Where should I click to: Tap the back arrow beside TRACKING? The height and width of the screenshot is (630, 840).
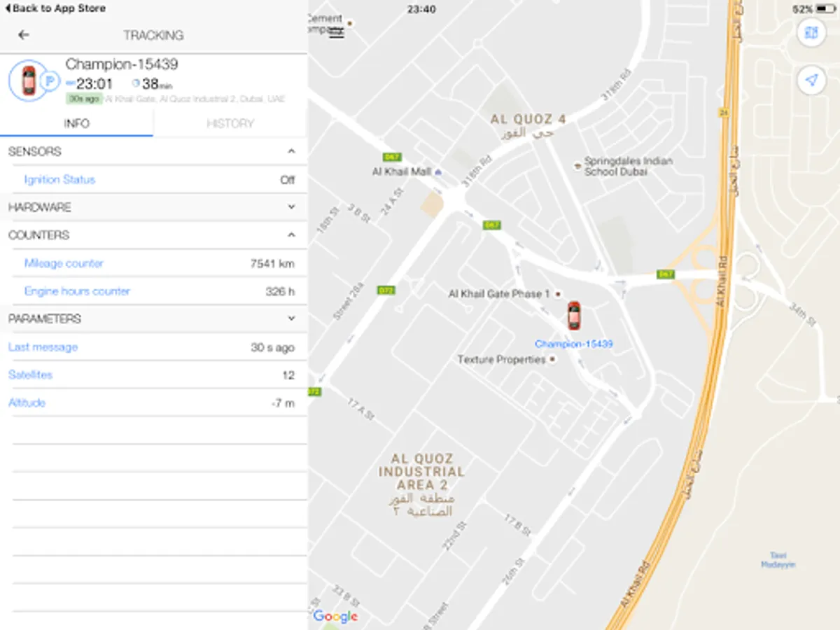click(x=24, y=35)
